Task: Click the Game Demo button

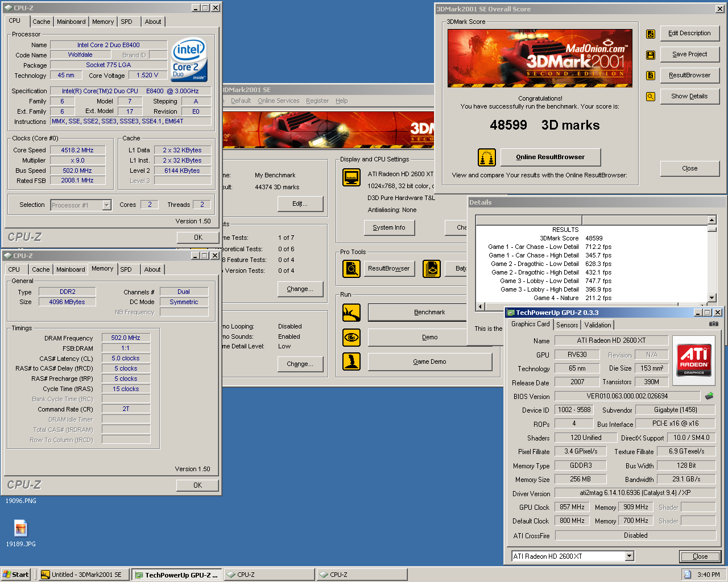Action: 429,361
